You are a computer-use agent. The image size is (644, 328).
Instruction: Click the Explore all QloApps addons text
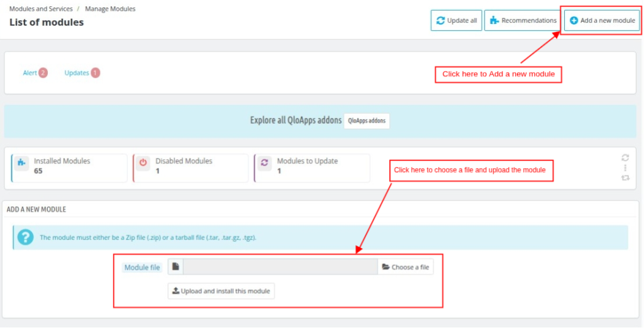coord(296,121)
